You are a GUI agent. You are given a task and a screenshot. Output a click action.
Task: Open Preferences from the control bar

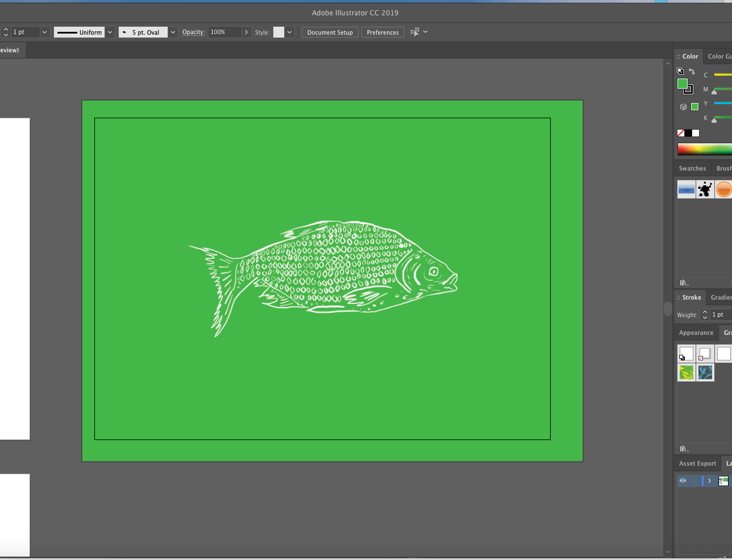coord(382,32)
